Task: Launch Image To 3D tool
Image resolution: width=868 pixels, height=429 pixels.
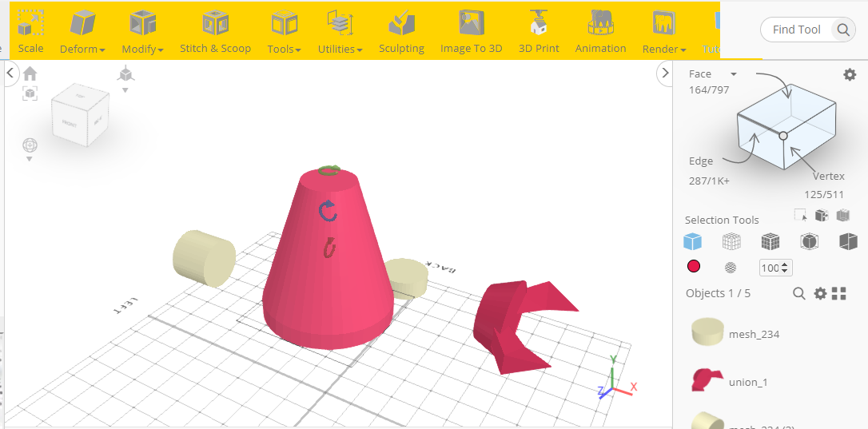Action: [x=471, y=32]
